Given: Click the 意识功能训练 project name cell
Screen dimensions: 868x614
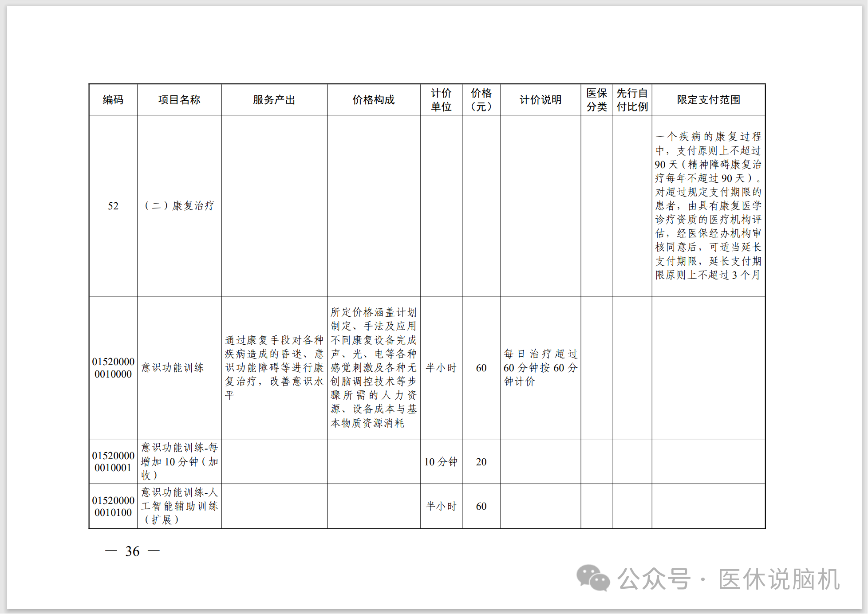Looking at the screenshot, I should point(173,368).
